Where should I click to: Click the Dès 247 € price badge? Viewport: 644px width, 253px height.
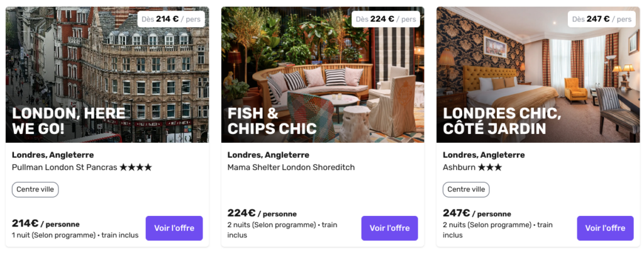(601, 19)
